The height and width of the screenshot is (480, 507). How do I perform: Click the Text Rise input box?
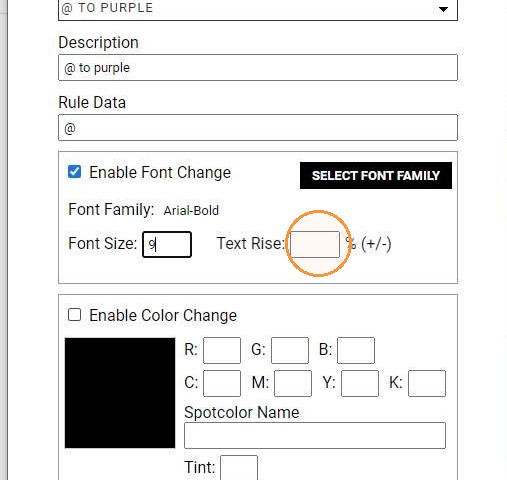coord(315,244)
